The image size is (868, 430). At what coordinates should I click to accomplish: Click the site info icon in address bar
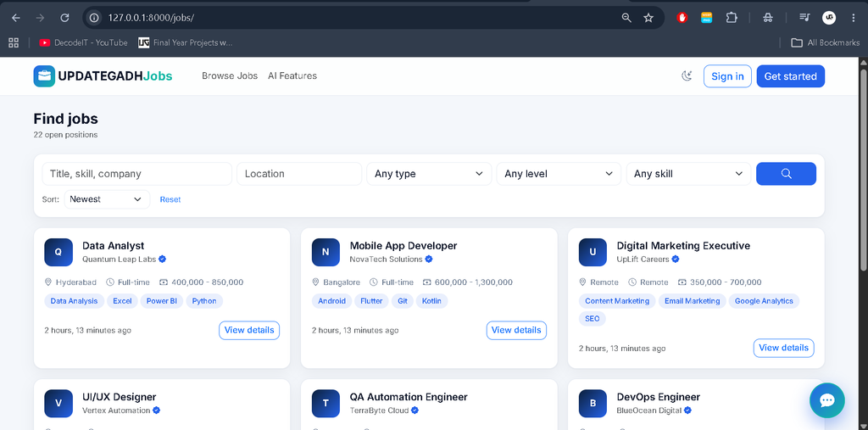click(95, 18)
